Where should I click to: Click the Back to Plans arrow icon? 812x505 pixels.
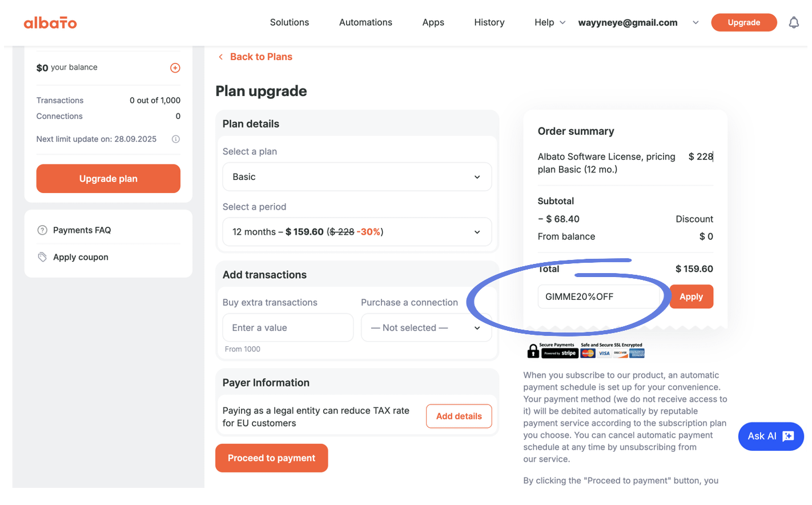tap(221, 57)
